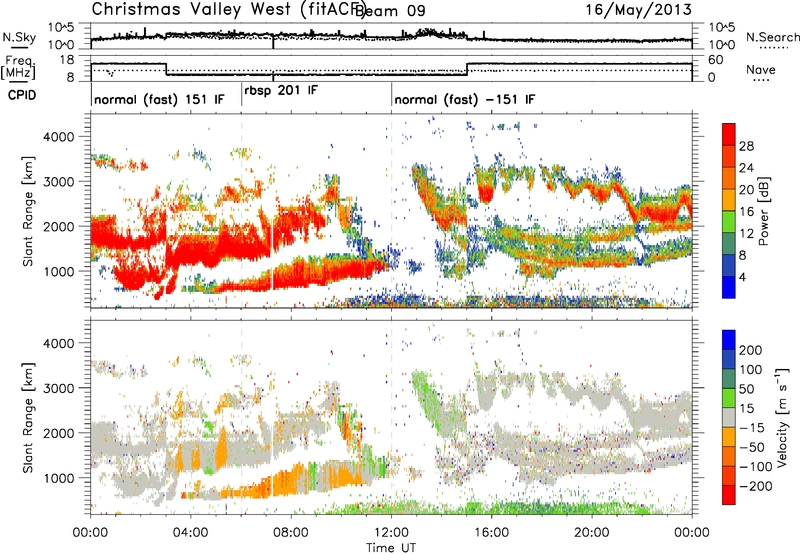The width and height of the screenshot is (800, 554).
Task: Click the '200' value on Velocity color bar
Action: [x=751, y=350]
